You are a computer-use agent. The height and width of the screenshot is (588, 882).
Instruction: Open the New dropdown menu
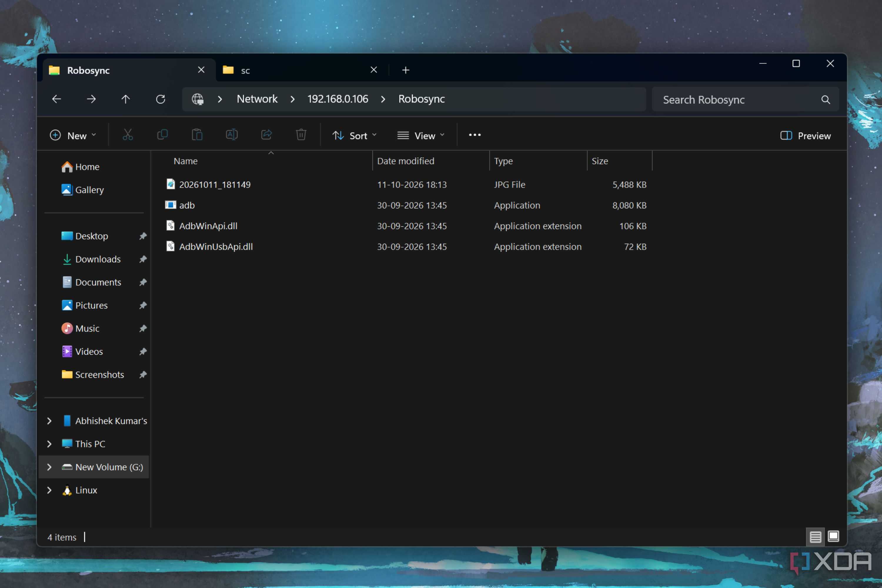click(73, 136)
